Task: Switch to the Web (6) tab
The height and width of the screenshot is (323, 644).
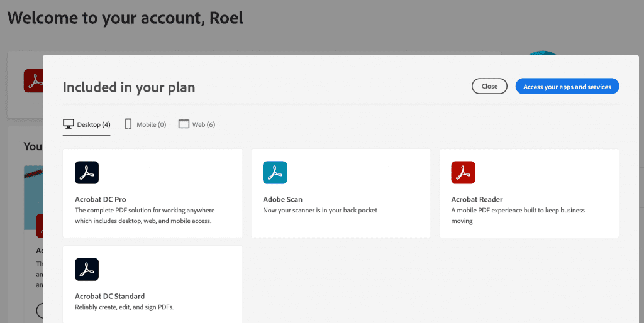Action: coord(203,125)
